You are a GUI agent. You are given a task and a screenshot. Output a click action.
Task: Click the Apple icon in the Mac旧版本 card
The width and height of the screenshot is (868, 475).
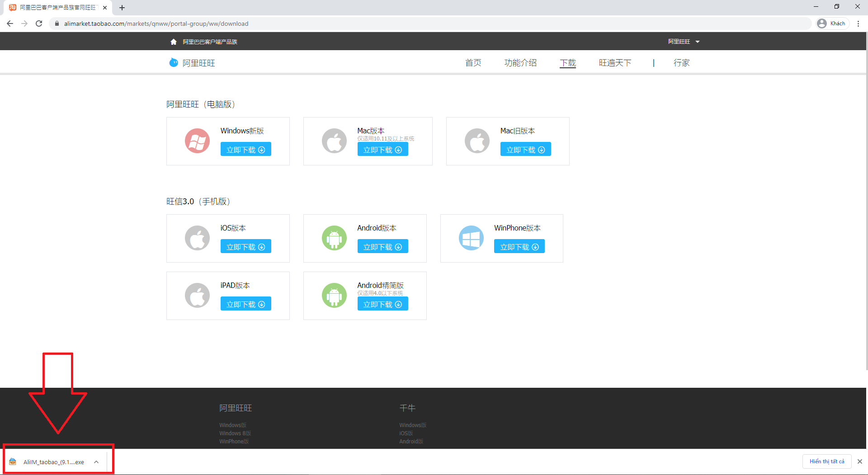click(x=477, y=141)
